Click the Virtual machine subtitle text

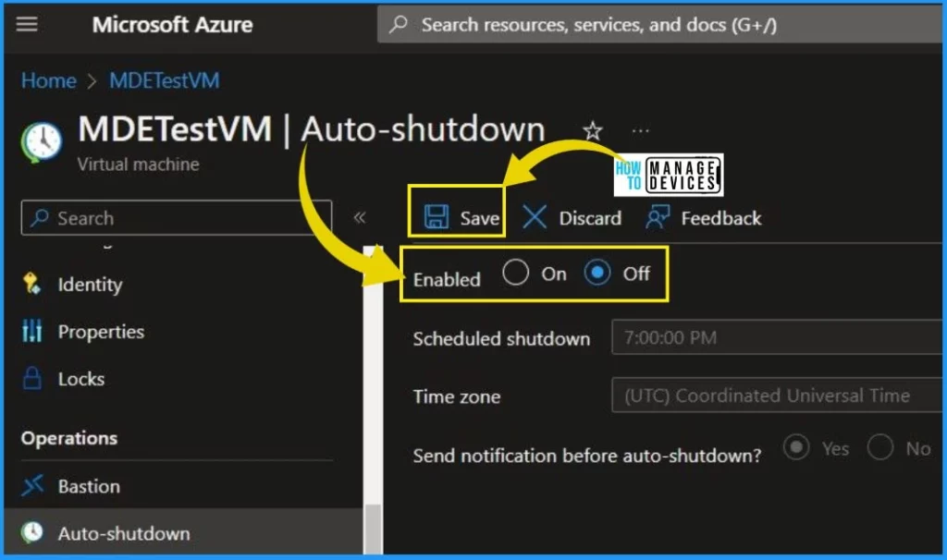(x=139, y=164)
